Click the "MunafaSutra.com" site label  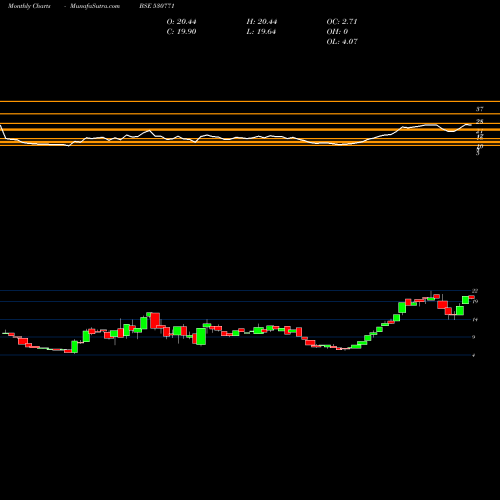(95, 6)
